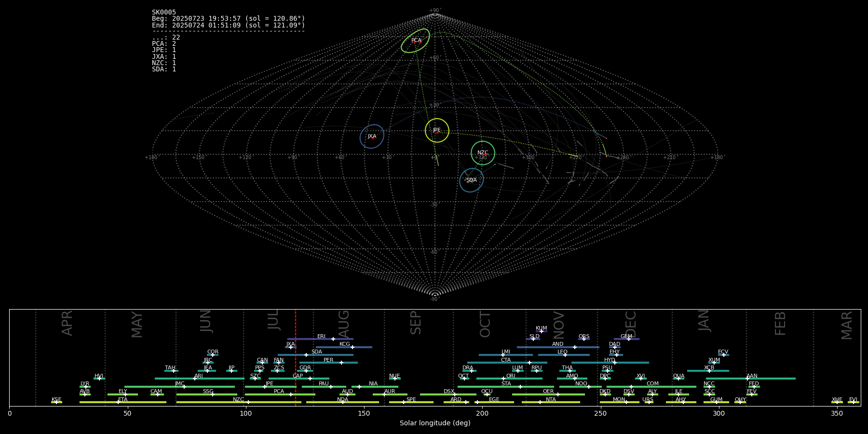This screenshot has width=868, height=434.
Task: Select the End: 20250724 01:51:09 line
Action: pos(229,25)
